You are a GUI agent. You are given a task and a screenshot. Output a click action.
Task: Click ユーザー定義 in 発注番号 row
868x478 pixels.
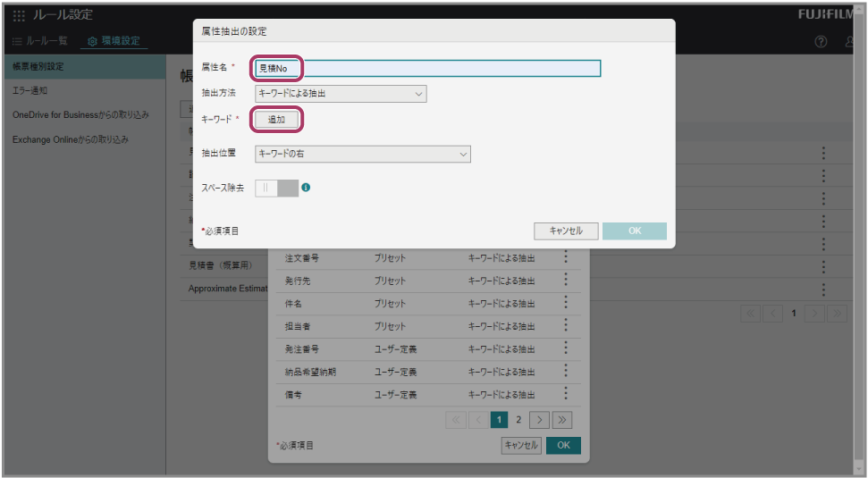(x=395, y=349)
